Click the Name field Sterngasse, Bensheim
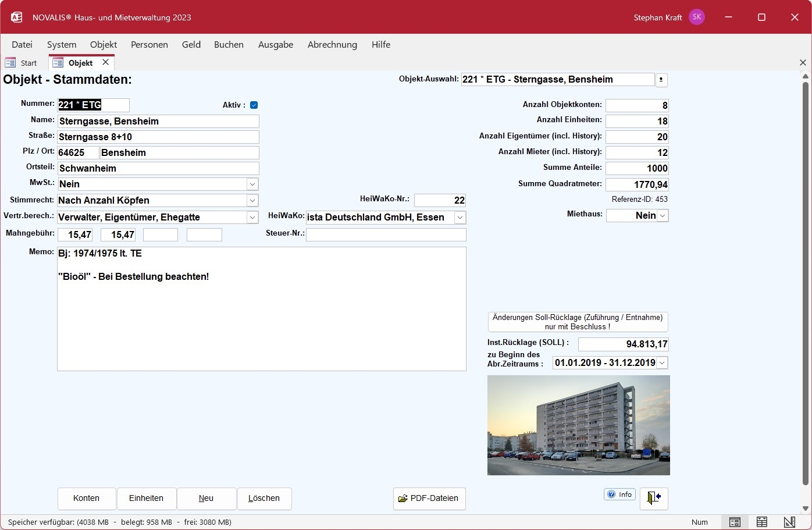 click(x=158, y=121)
